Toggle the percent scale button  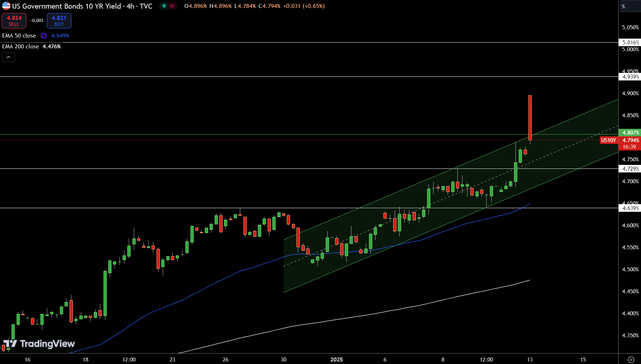point(630,6)
